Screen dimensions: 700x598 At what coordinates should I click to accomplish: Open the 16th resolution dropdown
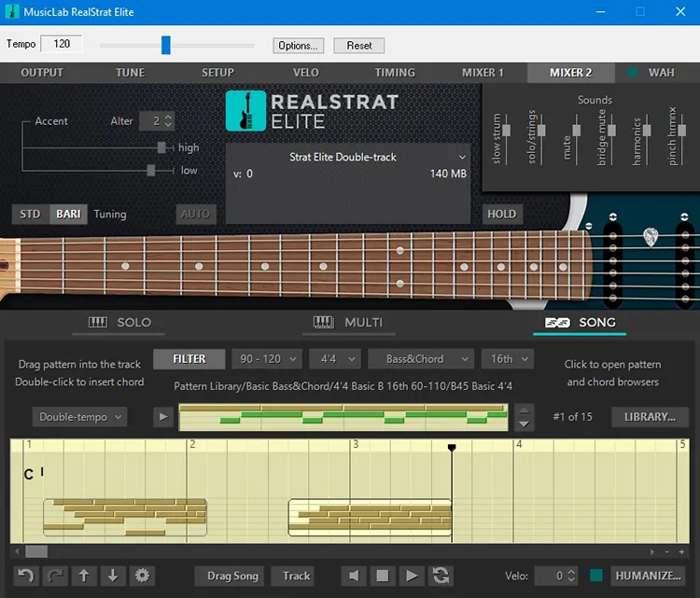[x=508, y=359]
